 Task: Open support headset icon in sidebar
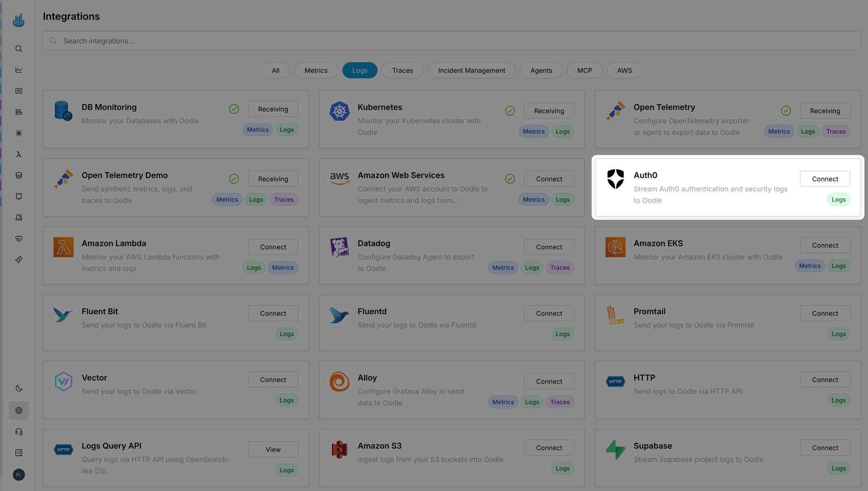tap(19, 432)
